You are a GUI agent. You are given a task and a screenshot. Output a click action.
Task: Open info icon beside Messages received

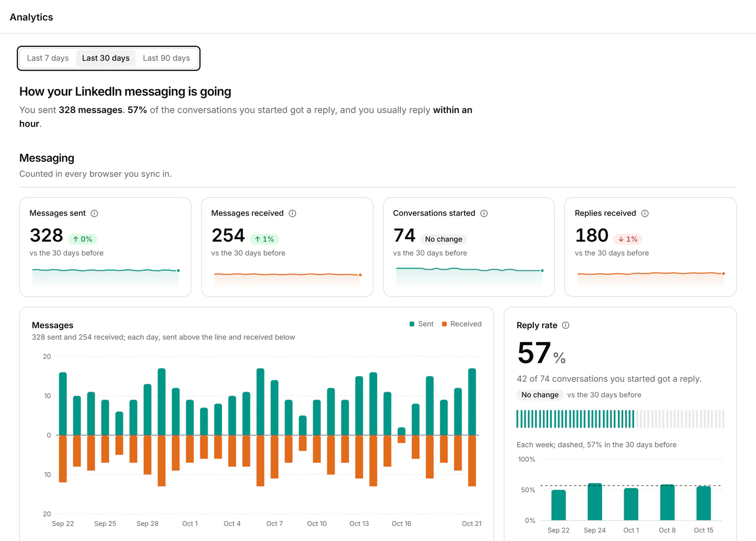tap(292, 213)
